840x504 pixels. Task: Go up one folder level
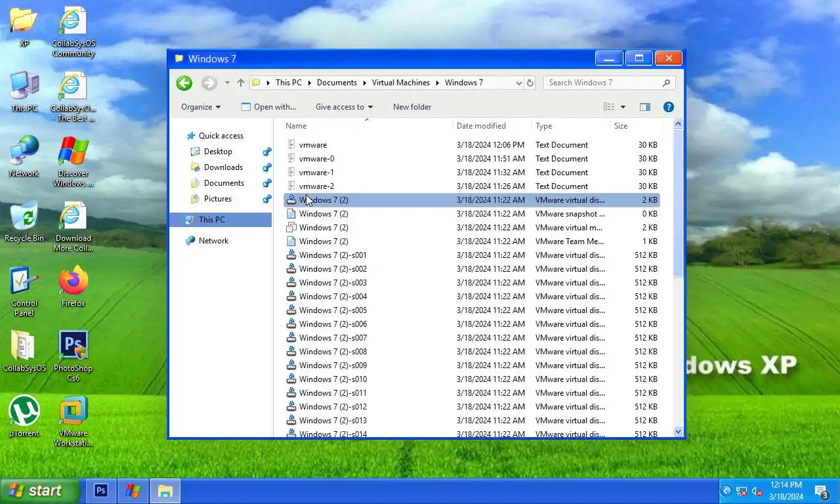(x=241, y=83)
